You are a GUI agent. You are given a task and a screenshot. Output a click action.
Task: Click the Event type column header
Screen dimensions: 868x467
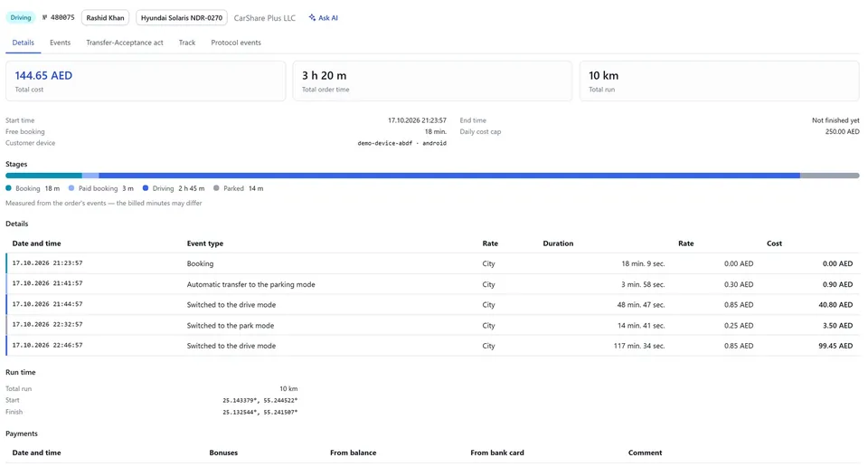205,243
